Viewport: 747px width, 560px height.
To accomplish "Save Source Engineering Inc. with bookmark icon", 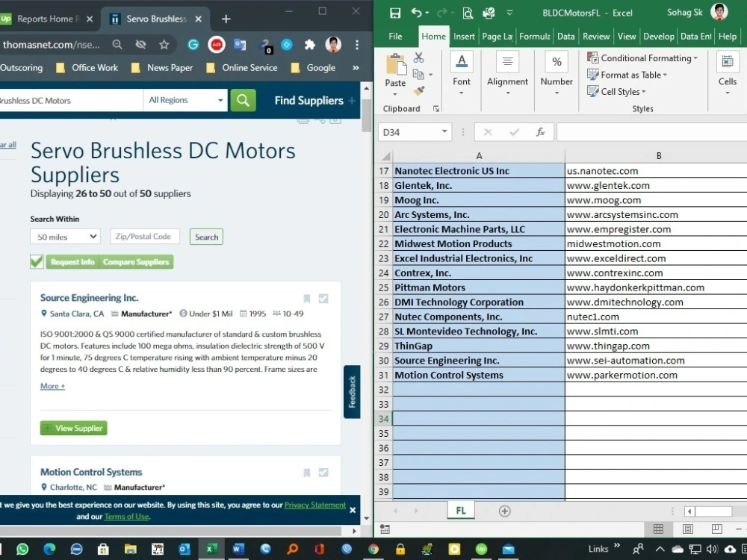I will coord(307,299).
